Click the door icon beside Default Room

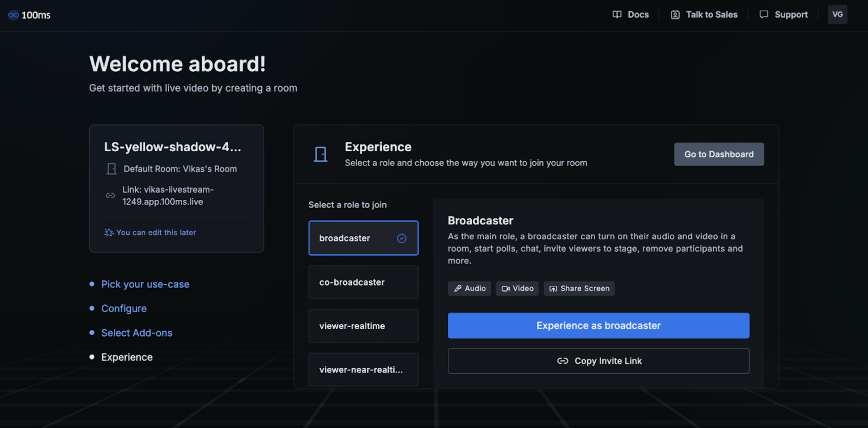pyautogui.click(x=112, y=169)
